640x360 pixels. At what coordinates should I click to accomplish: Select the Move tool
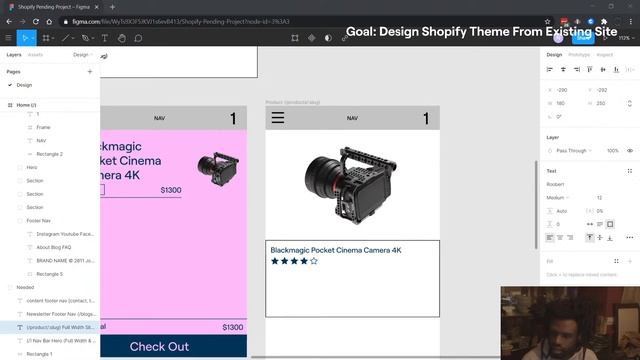click(24, 38)
